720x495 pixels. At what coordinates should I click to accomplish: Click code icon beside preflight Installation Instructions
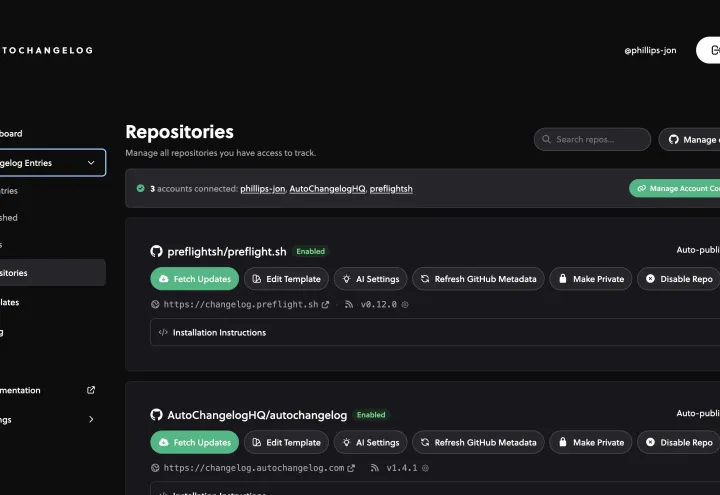[163, 332]
